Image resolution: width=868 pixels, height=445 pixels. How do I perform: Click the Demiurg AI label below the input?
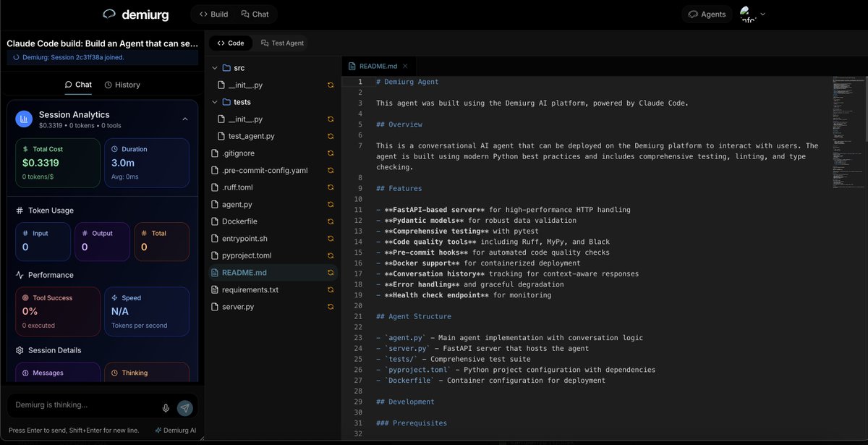tap(175, 430)
